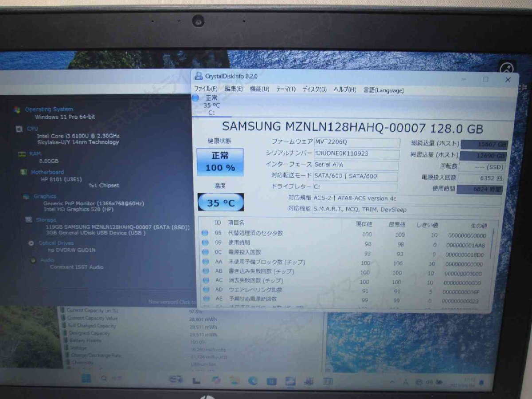The height and width of the screenshot is (399, 532).
Task: Open the Storage link in Speccy
Action: pyautogui.click(x=46, y=219)
